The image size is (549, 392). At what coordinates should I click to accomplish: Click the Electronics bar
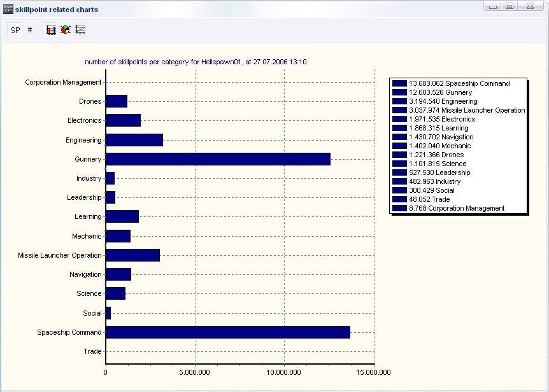coord(123,120)
